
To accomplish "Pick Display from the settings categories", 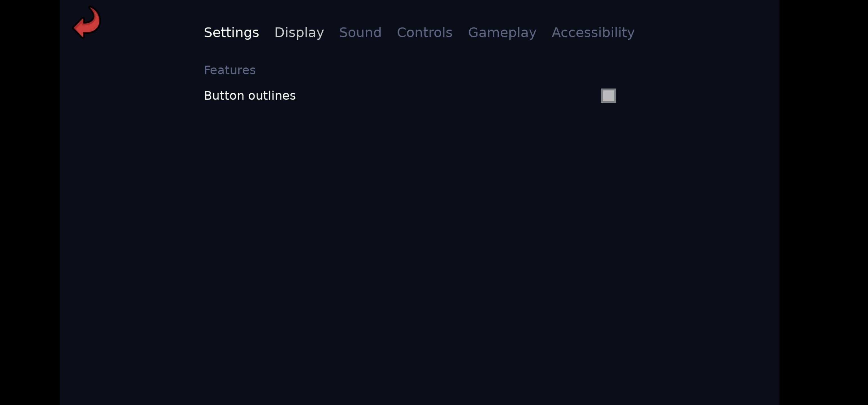I will click(299, 32).
